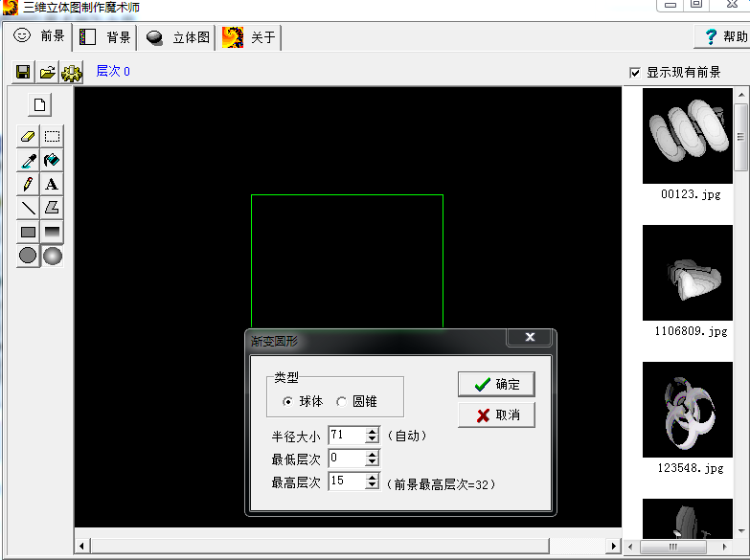
Task: Click the 1106809.jpg file name
Action: coord(691,331)
